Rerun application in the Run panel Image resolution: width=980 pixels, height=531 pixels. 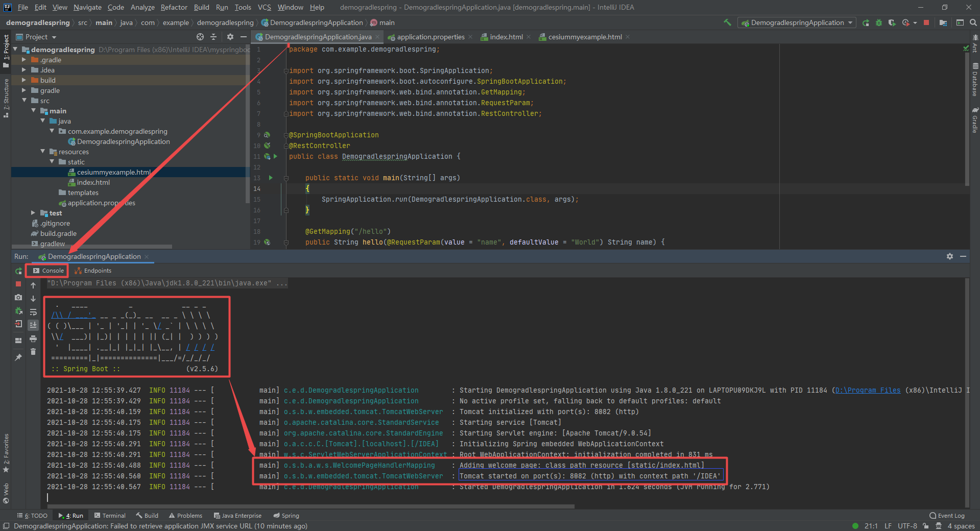pos(18,271)
